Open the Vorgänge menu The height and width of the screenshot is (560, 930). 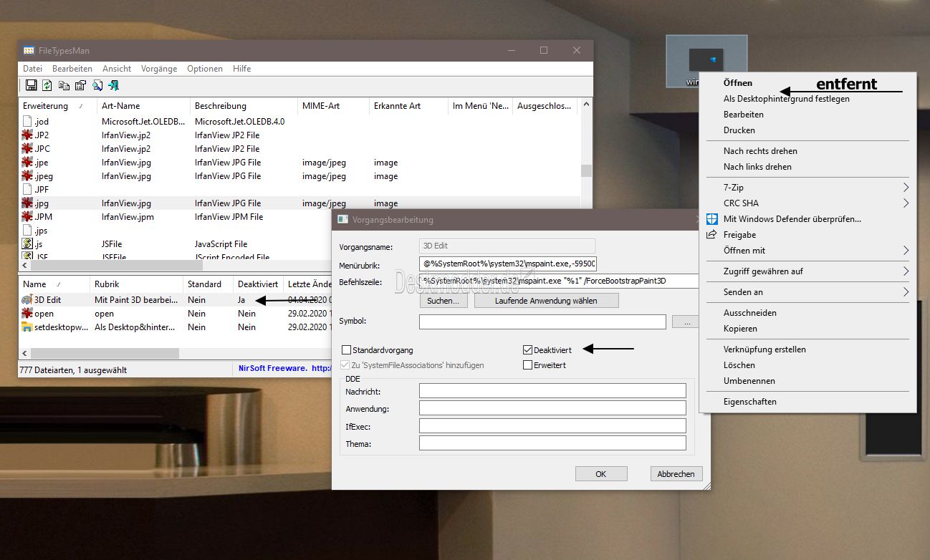point(159,69)
